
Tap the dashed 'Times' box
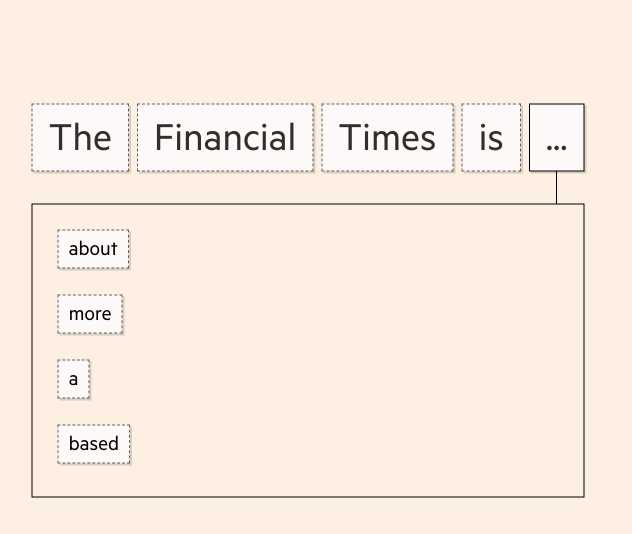[387, 137]
